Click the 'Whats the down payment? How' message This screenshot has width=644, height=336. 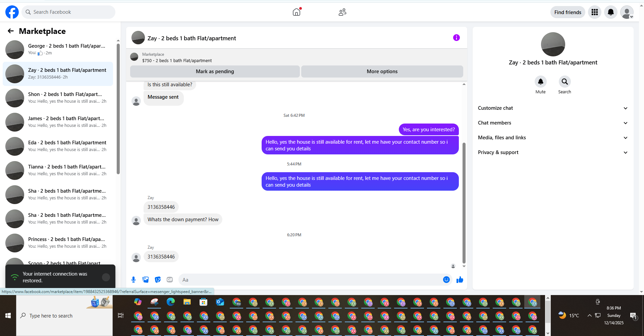183,220
